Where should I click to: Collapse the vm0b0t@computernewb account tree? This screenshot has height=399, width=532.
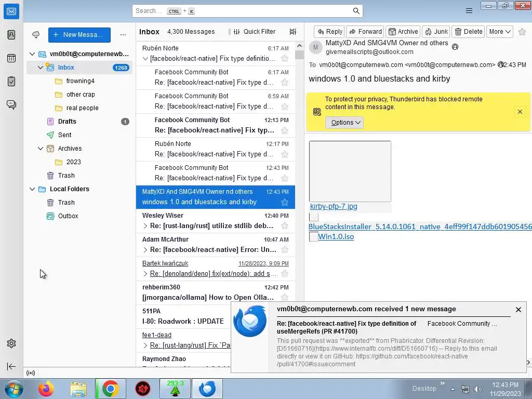click(32, 54)
